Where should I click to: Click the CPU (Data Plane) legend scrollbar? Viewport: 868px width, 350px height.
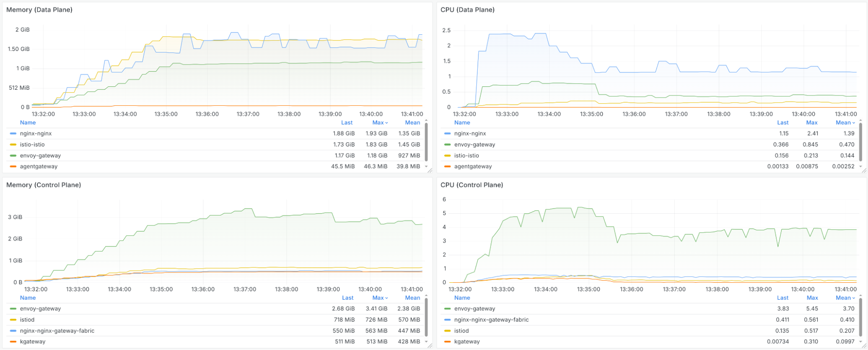(x=861, y=142)
